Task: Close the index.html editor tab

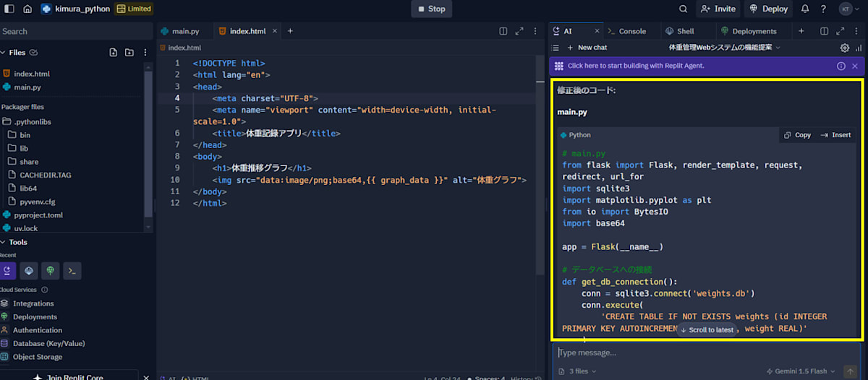Action: tap(275, 31)
